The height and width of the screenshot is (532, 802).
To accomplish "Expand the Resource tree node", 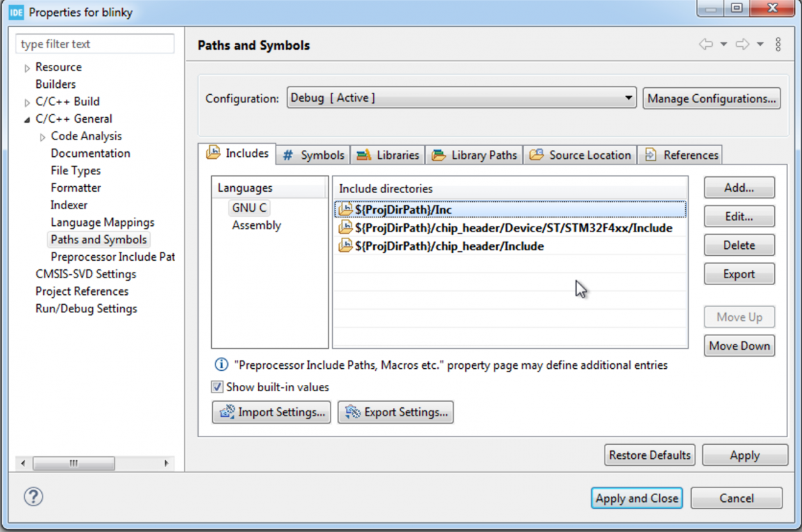I will pyautogui.click(x=27, y=68).
